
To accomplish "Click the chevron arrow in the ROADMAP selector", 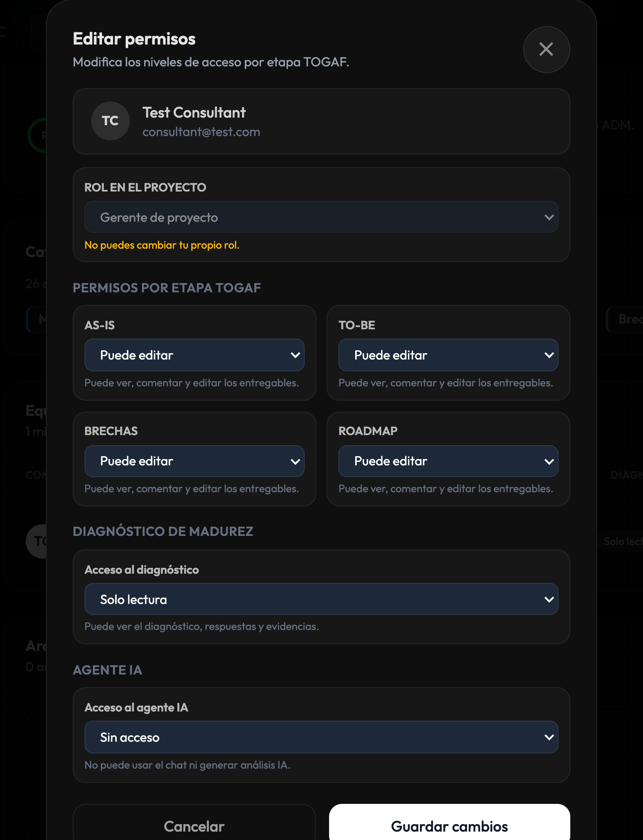I will coord(549,462).
